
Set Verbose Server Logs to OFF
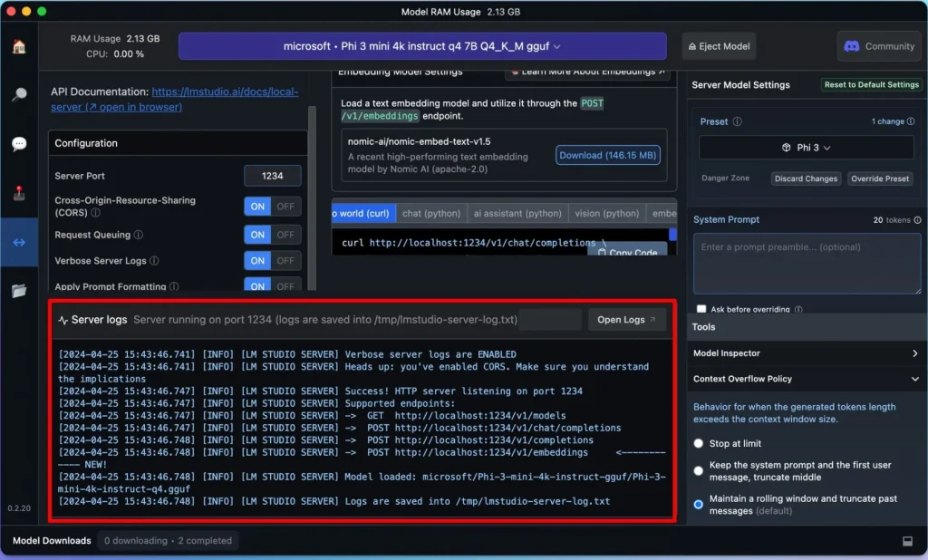tap(285, 261)
